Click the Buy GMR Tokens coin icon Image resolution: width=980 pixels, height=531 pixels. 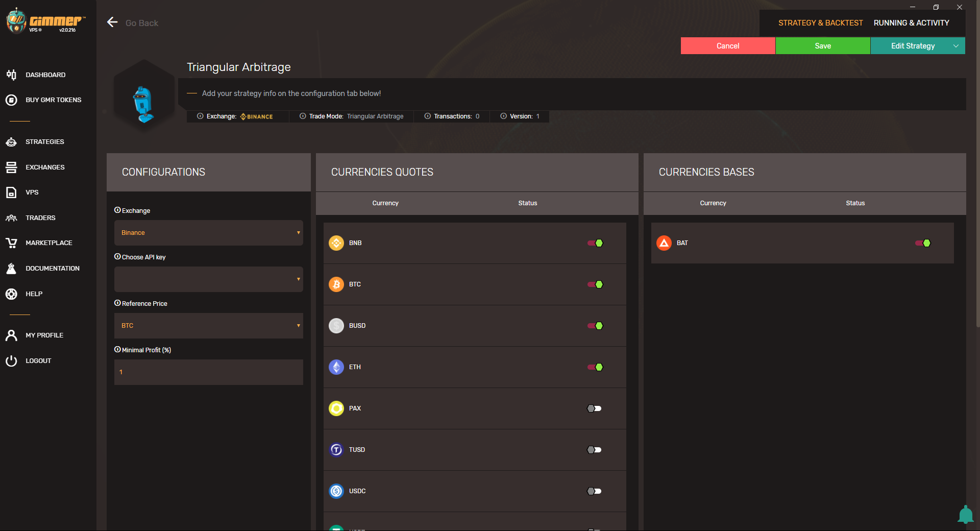[x=11, y=100]
